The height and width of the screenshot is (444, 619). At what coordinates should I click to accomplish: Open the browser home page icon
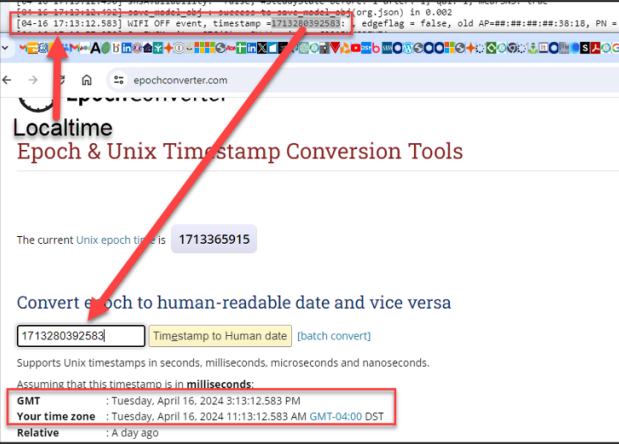pyautogui.click(x=86, y=80)
